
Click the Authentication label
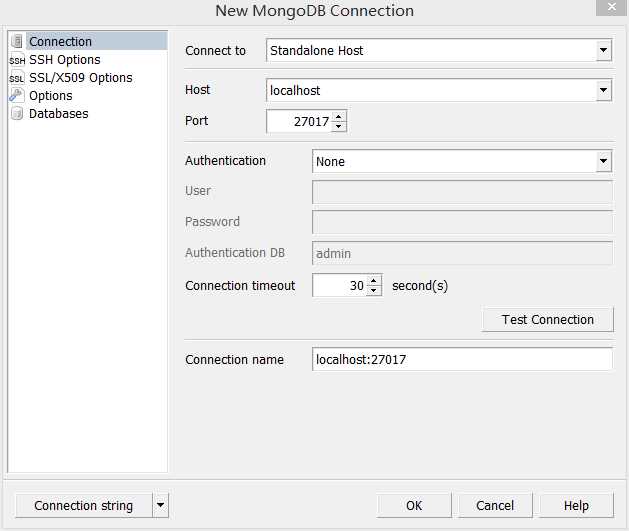pos(225,160)
